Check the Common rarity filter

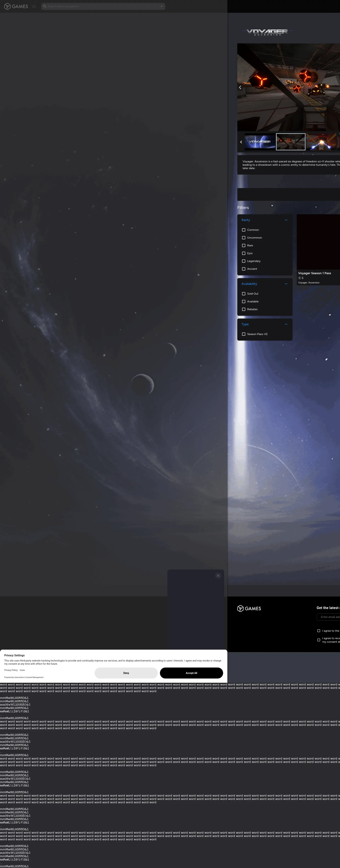coord(244,230)
